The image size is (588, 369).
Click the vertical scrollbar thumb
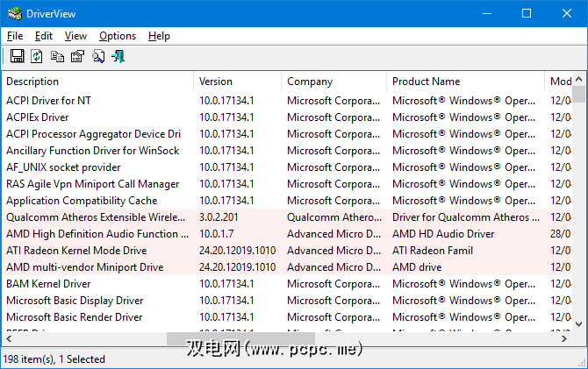(579, 95)
